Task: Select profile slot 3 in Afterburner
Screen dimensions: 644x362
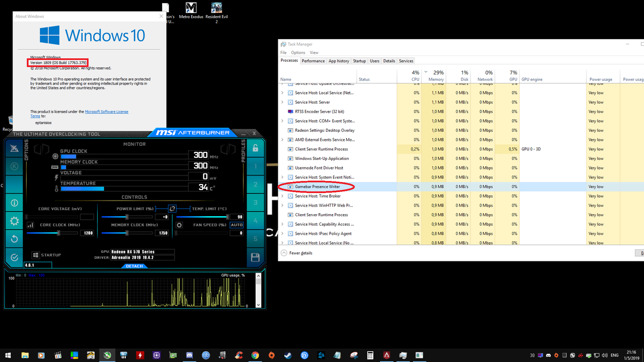Action: 255,203
